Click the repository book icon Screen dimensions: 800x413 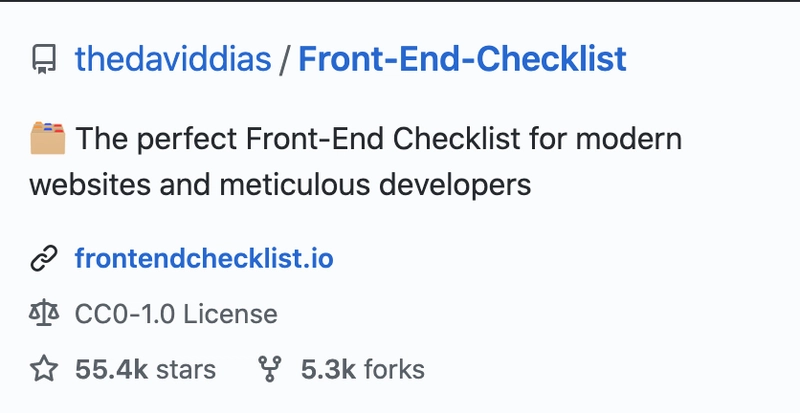point(44,59)
